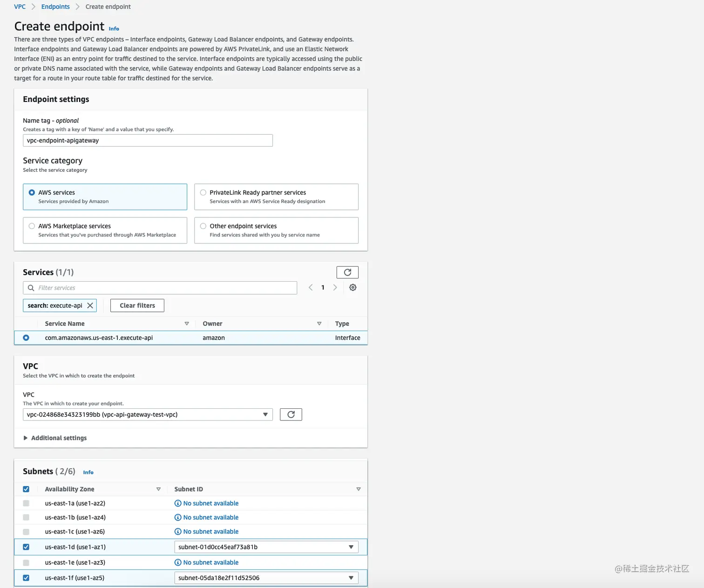Click info icon for us-east-1e subnet
The image size is (704, 588).
(x=178, y=562)
